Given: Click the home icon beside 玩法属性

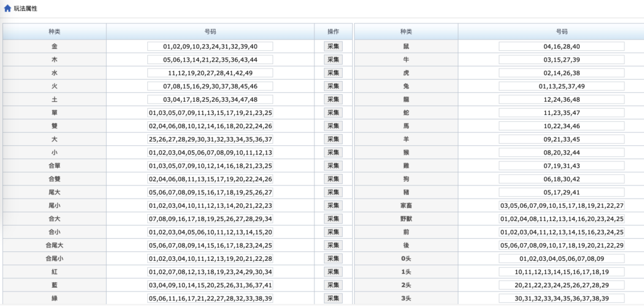Looking at the screenshot, I should tap(8, 8).
